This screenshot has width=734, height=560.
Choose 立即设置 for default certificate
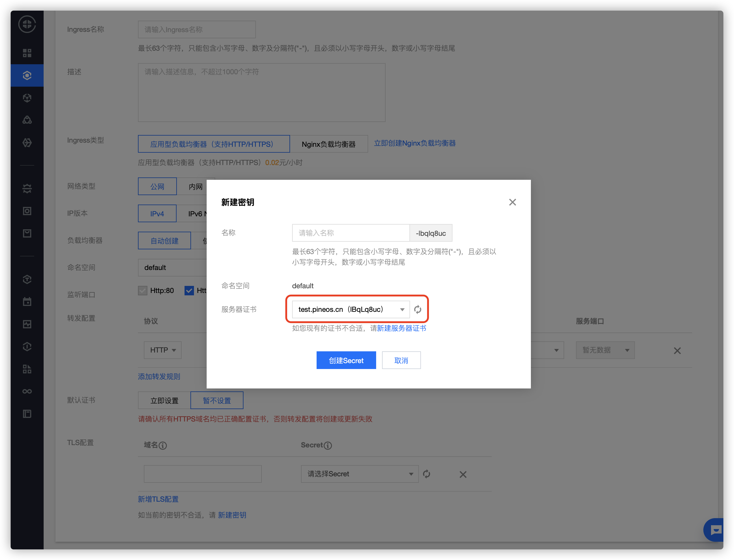164,401
